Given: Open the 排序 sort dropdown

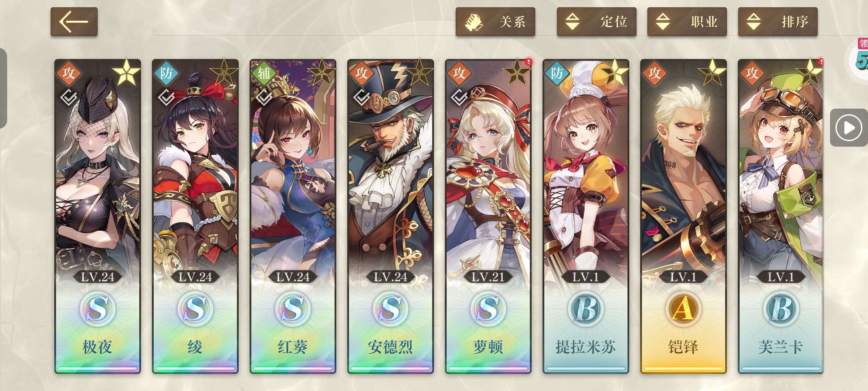Looking at the screenshot, I should pos(778,22).
